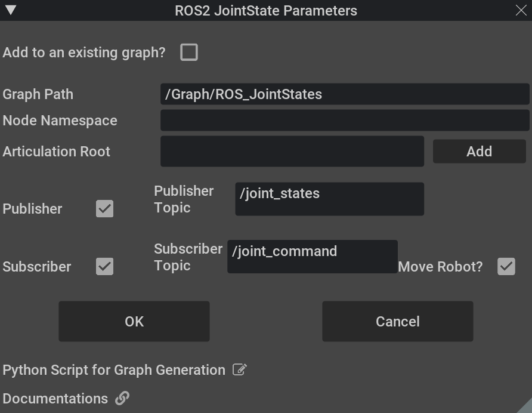
Task: Grab the window resize corner grip
Action: (525, 406)
